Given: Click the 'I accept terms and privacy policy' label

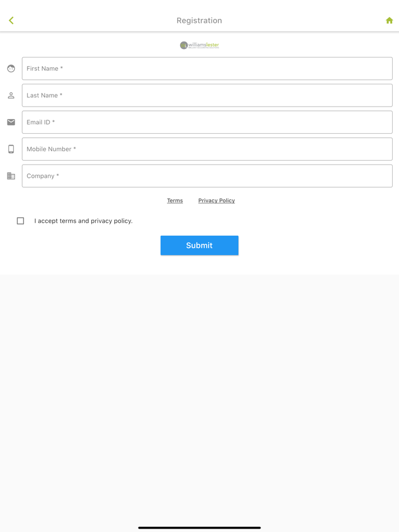Looking at the screenshot, I should tap(83, 221).
